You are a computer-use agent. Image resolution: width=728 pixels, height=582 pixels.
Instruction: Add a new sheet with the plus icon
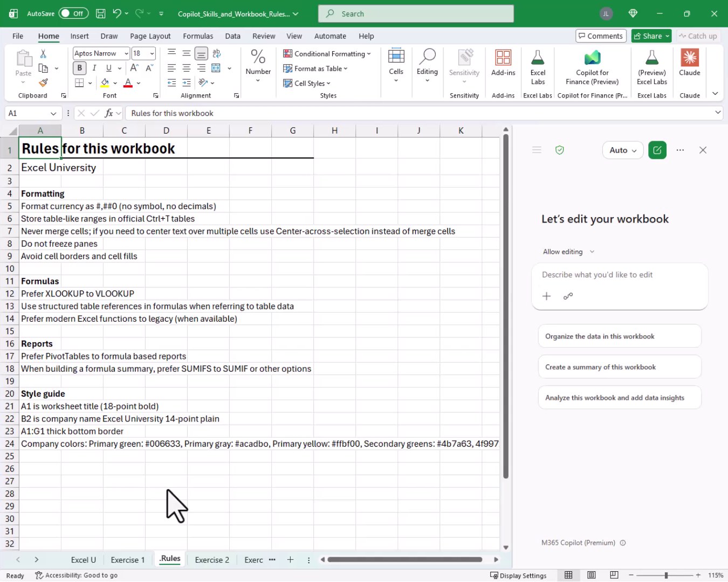290,560
